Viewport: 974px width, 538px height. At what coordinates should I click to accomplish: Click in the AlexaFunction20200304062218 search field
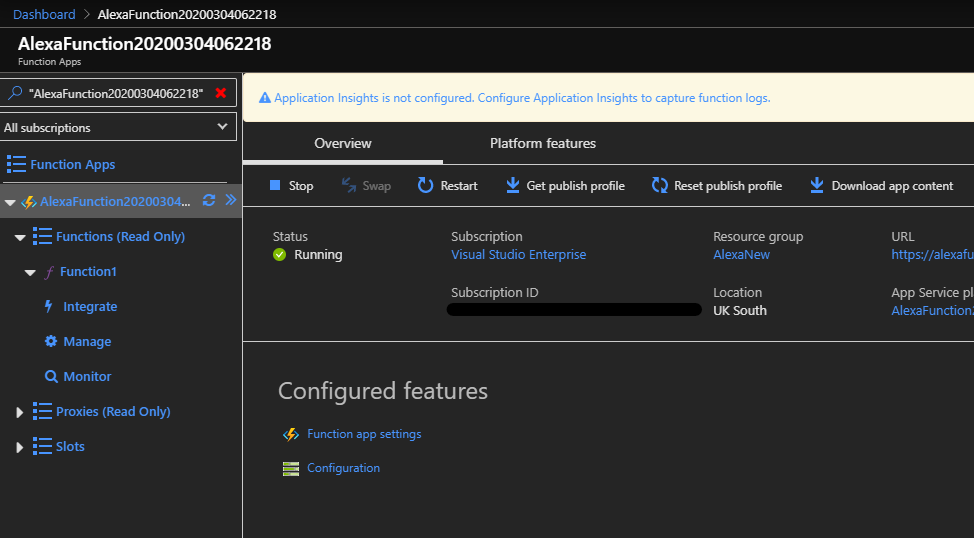coord(116,93)
